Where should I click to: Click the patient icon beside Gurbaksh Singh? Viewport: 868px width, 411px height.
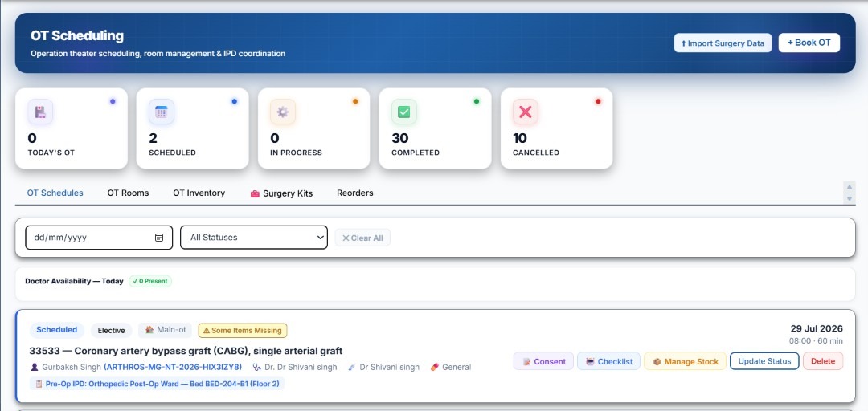tap(35, 367)
